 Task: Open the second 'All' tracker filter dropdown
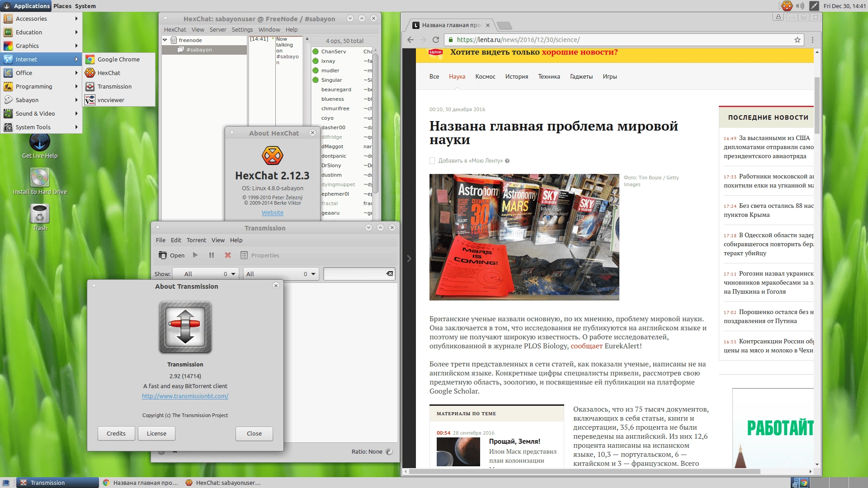pos(281,274)
